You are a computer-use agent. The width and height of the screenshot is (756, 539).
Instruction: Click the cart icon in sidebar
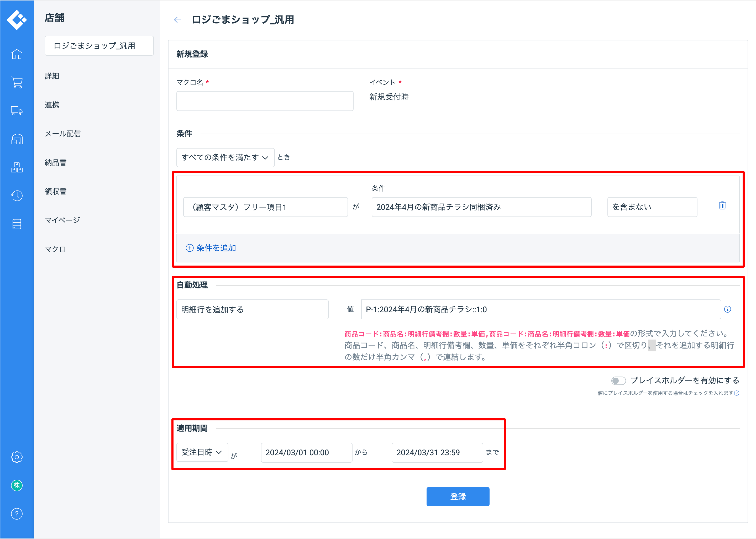click(x=16, y=81)
